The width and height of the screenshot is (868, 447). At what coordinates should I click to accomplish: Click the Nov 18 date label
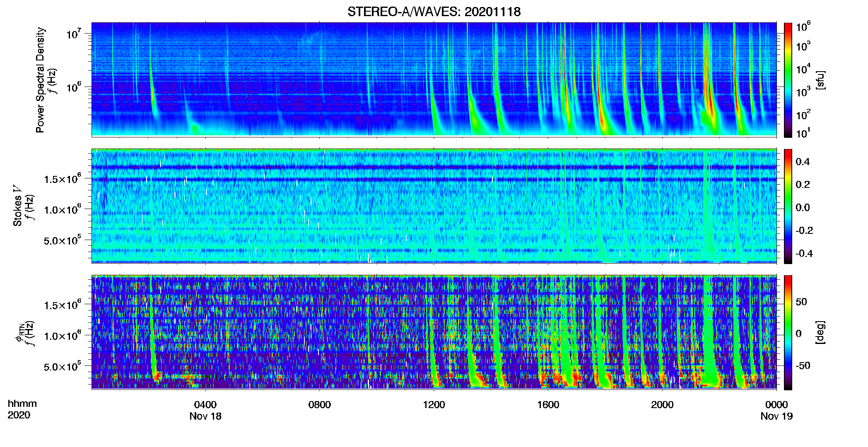click(x=205, y=416)
